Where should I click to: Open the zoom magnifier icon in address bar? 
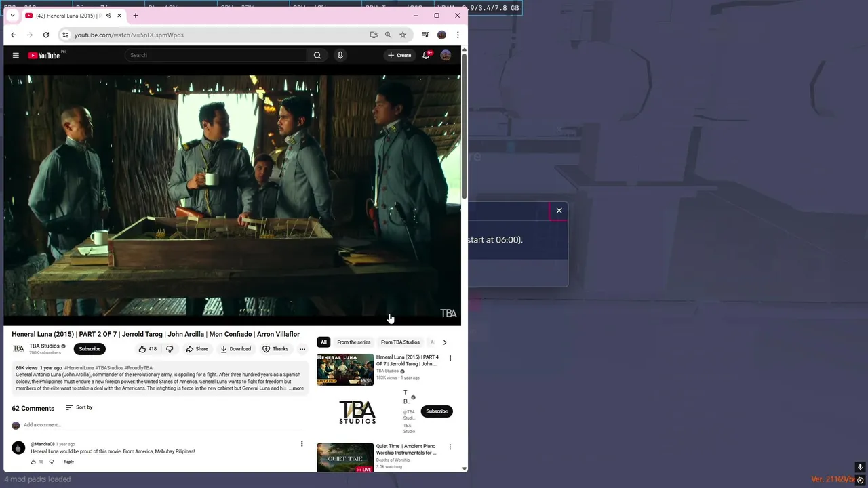(x=388, y=35)
